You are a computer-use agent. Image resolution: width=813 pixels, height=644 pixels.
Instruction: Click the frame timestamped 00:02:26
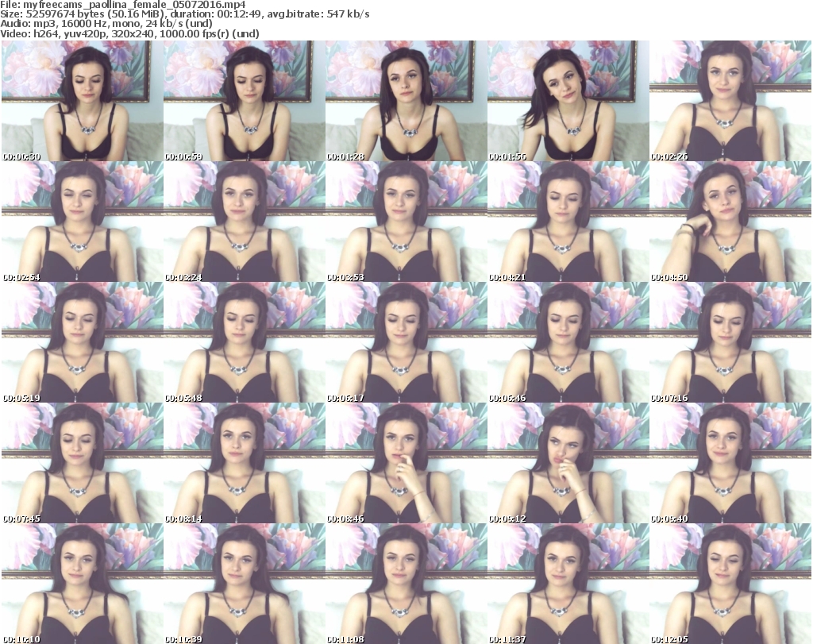[730, 101]
